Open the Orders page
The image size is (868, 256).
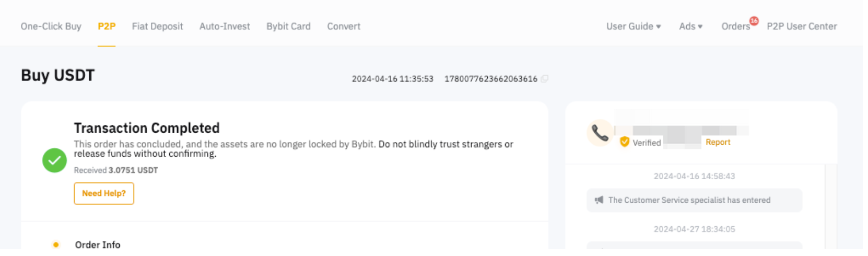pos(735,27)
